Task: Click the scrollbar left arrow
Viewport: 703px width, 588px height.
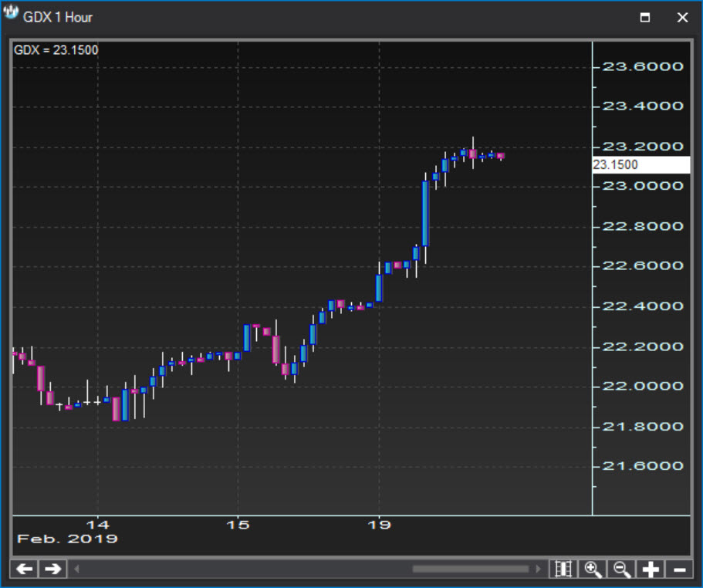Action: coord(76,569)
